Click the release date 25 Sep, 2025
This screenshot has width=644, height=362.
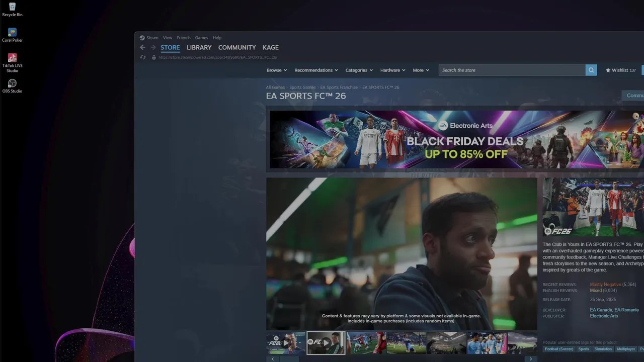603,300
